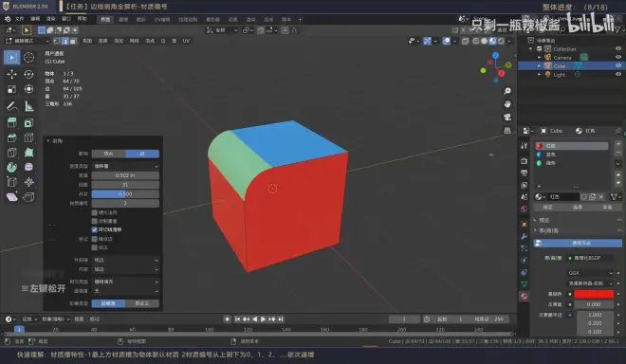This screenshot has height=364, width=626.
Task: Uncheck the checked loop slide checkbox
Action: (95, 230)
